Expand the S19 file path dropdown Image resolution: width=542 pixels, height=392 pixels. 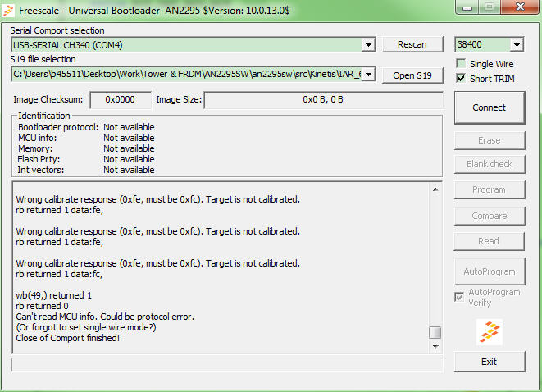click(x=368, y=75)
